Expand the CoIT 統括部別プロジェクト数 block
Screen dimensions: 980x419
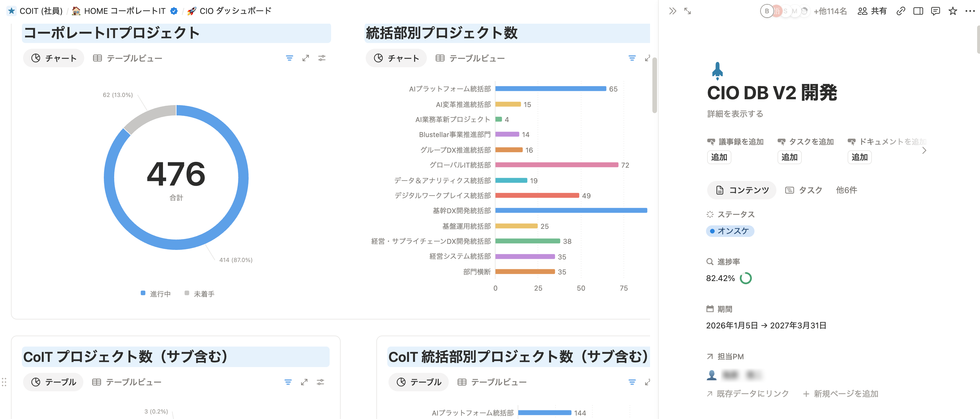coord(647,382)
